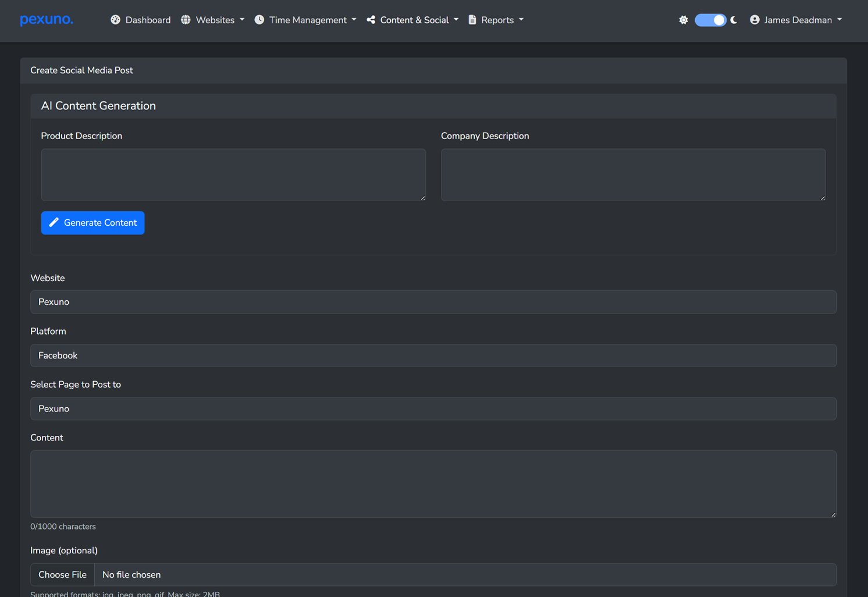Click the moon dark-mode icon

734,20
